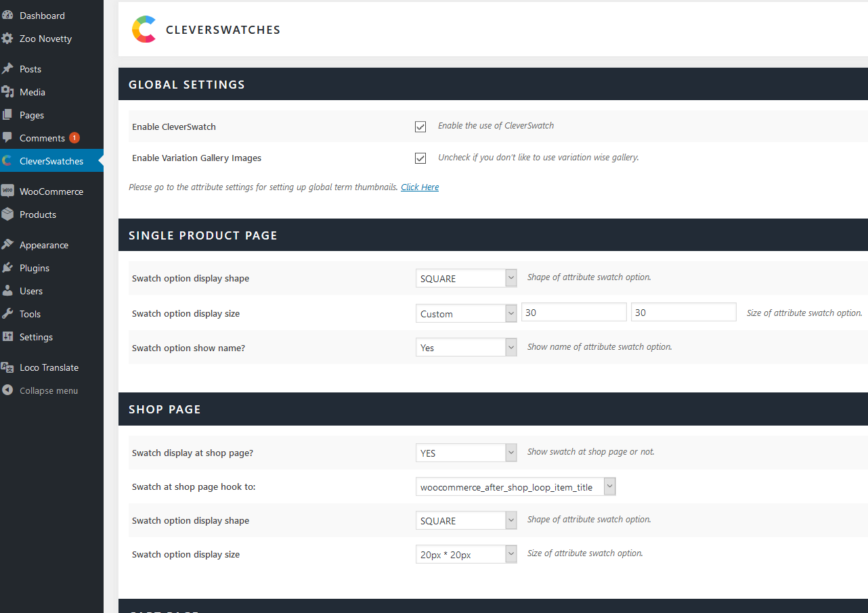The image size is (868, 613).
Task: Click the Settings sliders icon
Action: pyautogui.click(x=7, y=337)
